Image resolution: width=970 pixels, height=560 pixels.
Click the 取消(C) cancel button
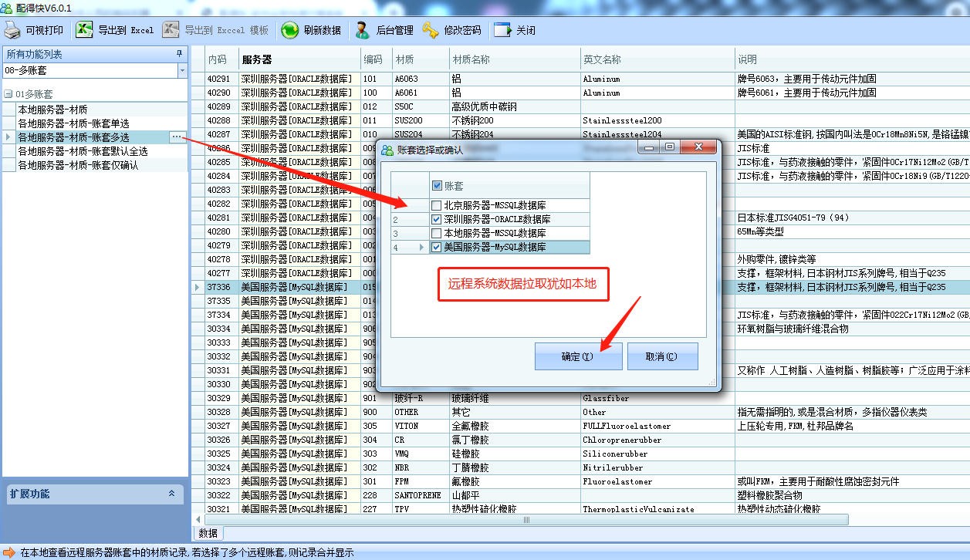tap(662, 356)
